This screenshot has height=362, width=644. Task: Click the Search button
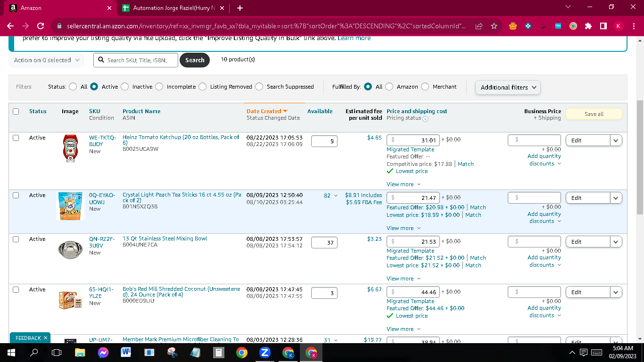click(195, 60)
